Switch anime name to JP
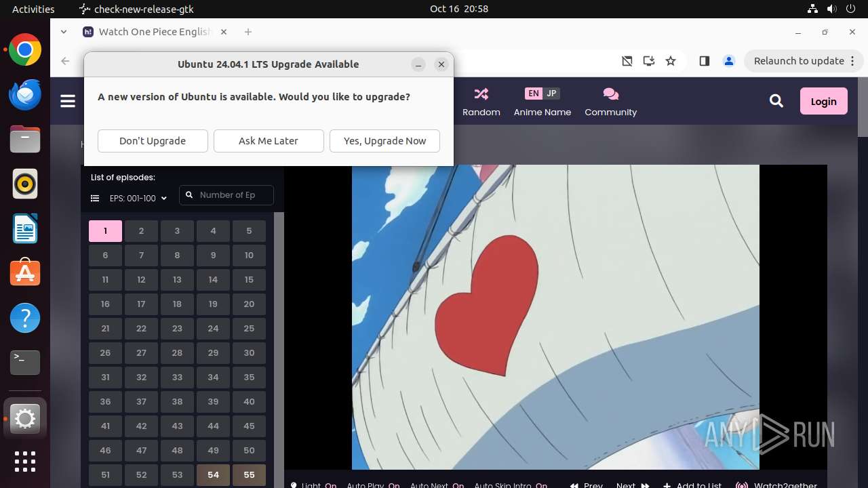 [x=551, y=94]
